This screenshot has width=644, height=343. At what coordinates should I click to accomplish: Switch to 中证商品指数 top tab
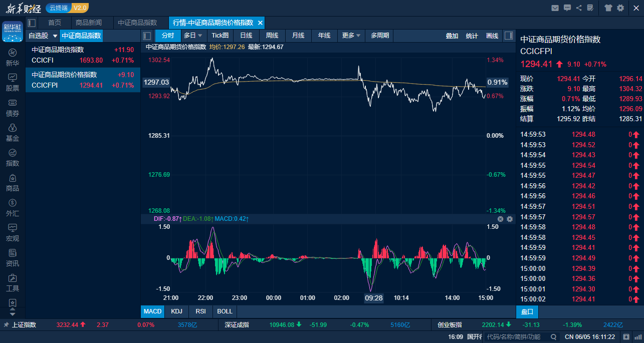[x=137, y=23]
